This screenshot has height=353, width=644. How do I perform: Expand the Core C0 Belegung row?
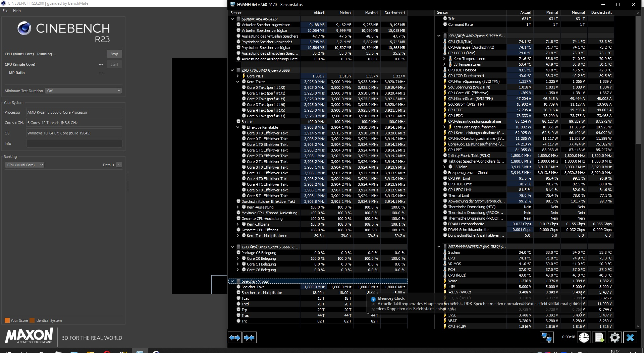[237, 258]
